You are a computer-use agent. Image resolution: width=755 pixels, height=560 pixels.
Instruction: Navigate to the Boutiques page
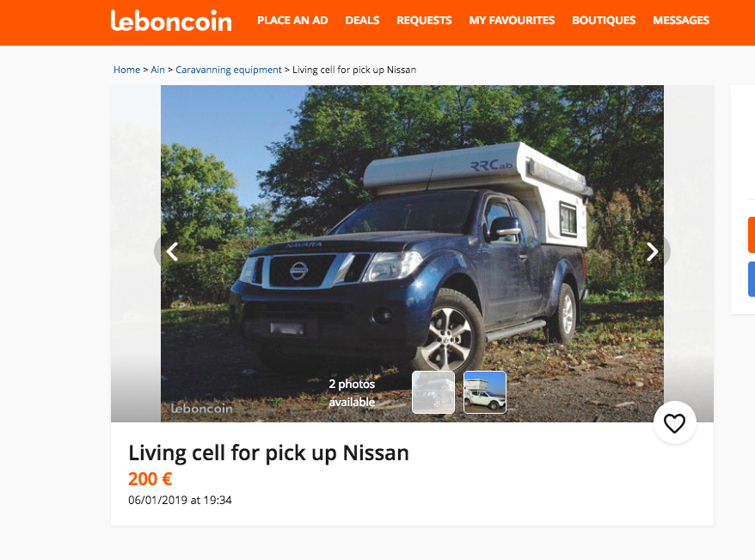(x=604, y=21)
